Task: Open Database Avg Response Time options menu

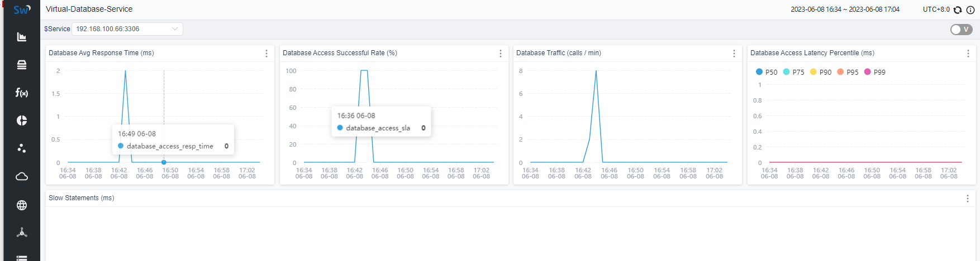Action: pyautogui.click(x=267, y=54)
